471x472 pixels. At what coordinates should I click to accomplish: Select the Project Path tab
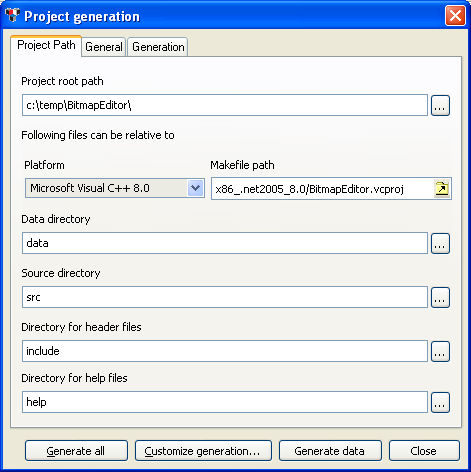click(46, 45)
